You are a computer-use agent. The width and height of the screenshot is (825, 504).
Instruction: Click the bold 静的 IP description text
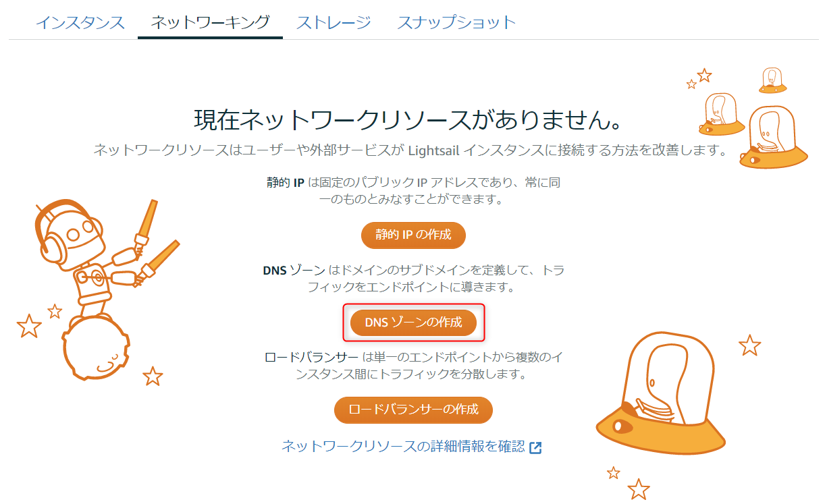tap(285, 182)
